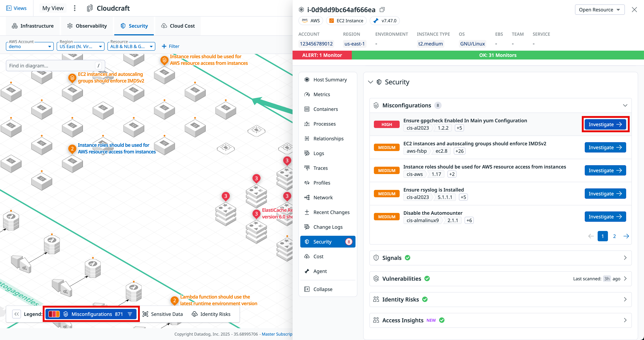
Task: Click the orange IMDSv2 misconfiguration marker
Action: point(72,78)
